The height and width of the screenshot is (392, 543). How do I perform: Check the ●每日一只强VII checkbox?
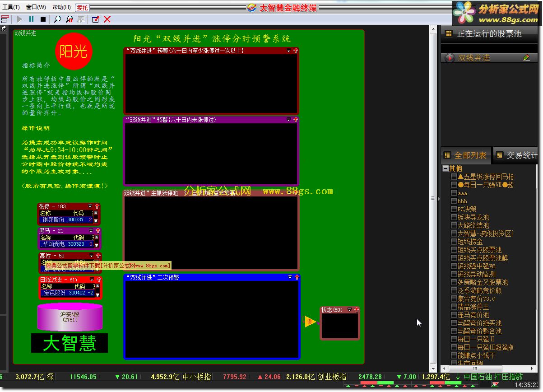click(x=454, y=185)
